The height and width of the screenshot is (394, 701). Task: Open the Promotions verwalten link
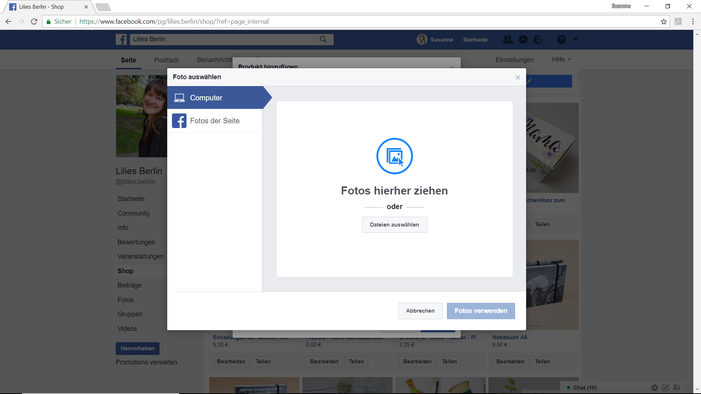click(x=146, y=362)
